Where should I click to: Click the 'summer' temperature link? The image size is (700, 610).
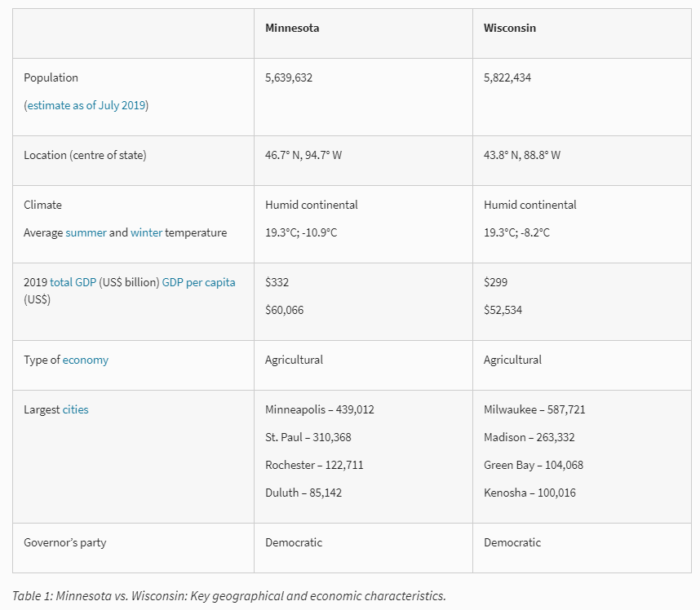pyautogui.click(x=86, y=232)
